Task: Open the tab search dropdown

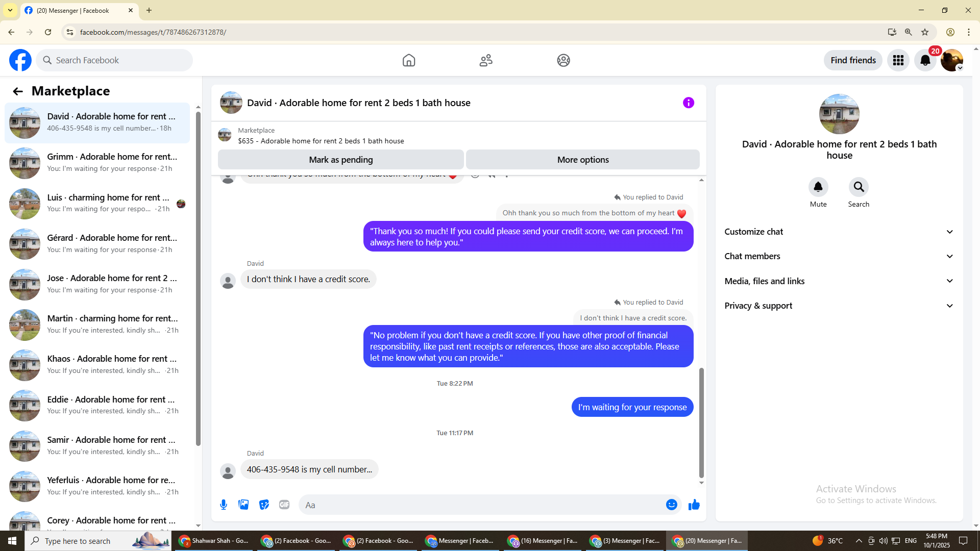Action: pos(10,10)
